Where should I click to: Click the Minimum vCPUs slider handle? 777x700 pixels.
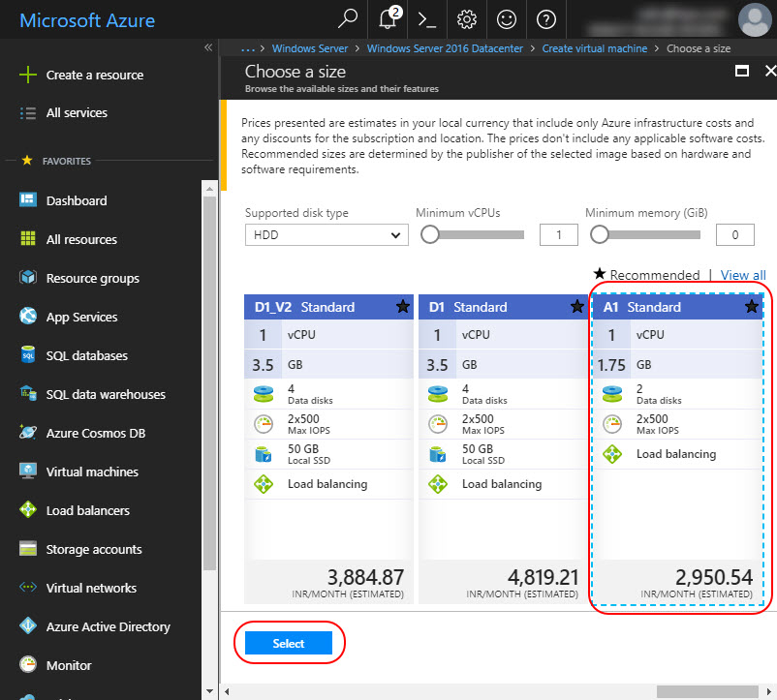click(429, 234)
